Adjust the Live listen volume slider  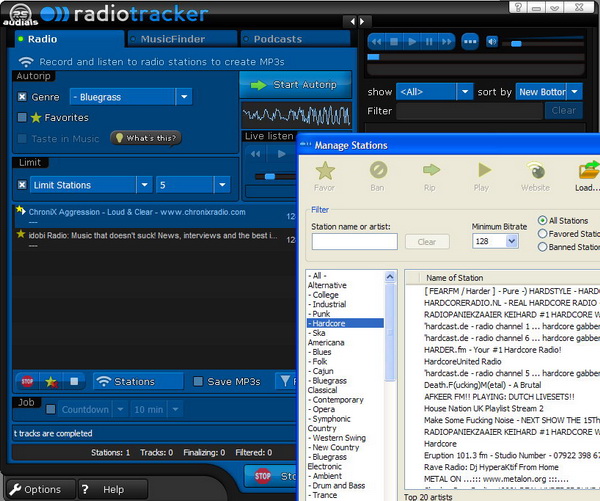tap(270, 176)
